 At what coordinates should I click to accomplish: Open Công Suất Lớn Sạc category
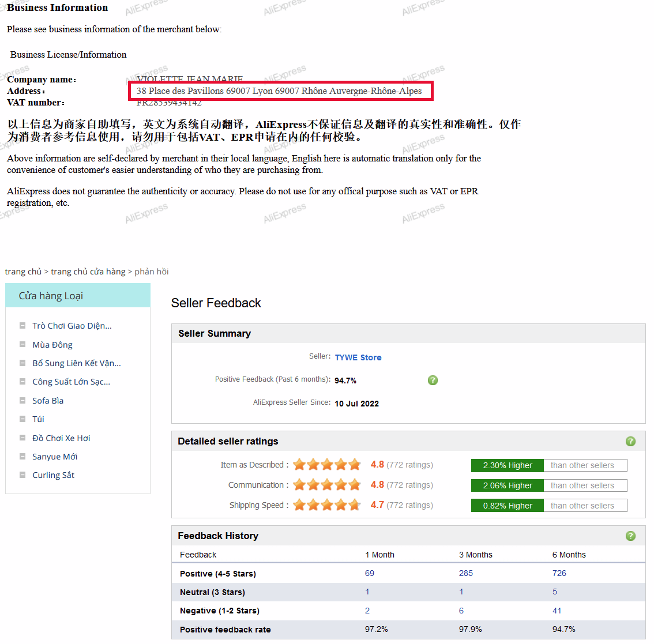click(x=72, y=382)
